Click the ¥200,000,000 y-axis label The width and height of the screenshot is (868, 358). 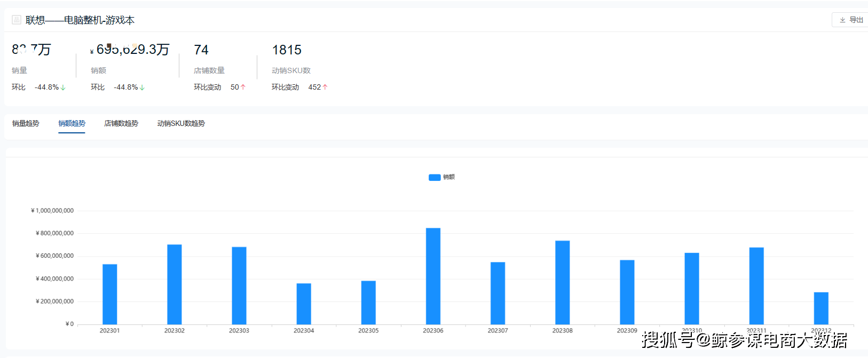[54, 301]
